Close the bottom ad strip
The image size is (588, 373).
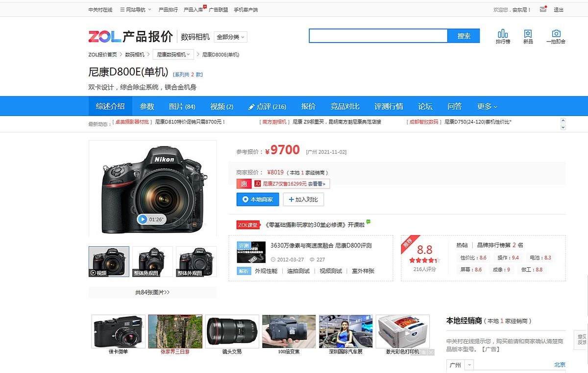pos(431,352)
